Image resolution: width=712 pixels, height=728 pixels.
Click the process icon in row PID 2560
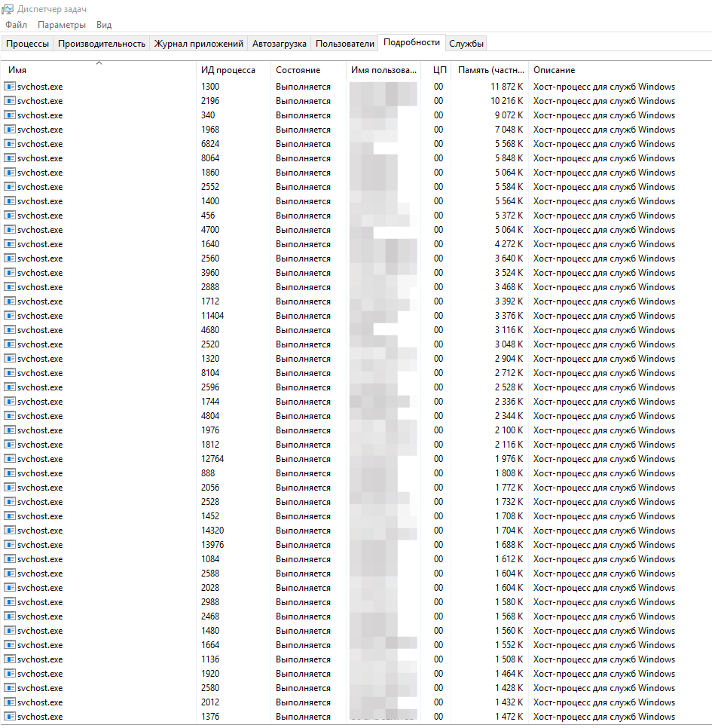[x=10, y=258]
